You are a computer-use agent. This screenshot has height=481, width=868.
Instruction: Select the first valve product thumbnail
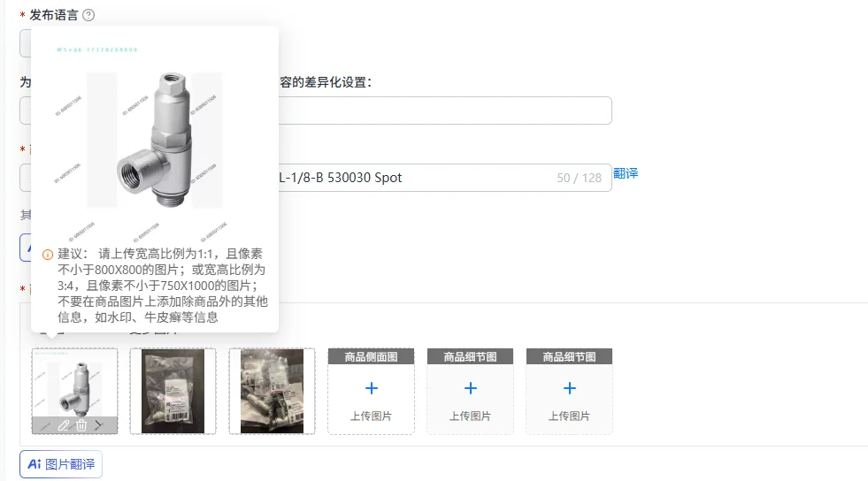tap(74, 391)
